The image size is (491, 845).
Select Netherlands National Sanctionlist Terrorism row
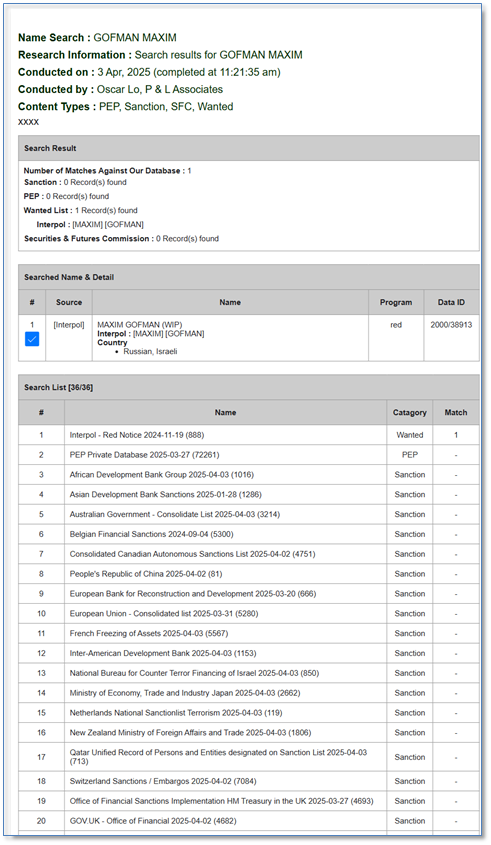[x=248, y=713]
